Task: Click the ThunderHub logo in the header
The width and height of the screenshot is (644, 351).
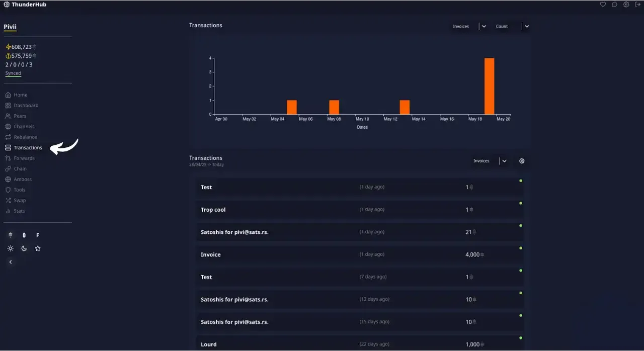Action: pos(25,4)
